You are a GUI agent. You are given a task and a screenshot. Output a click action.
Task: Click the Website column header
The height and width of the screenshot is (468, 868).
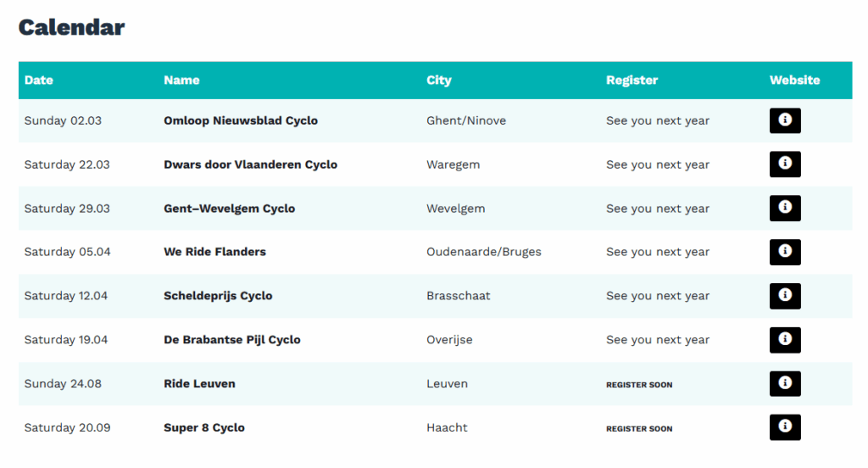point(795,80)
